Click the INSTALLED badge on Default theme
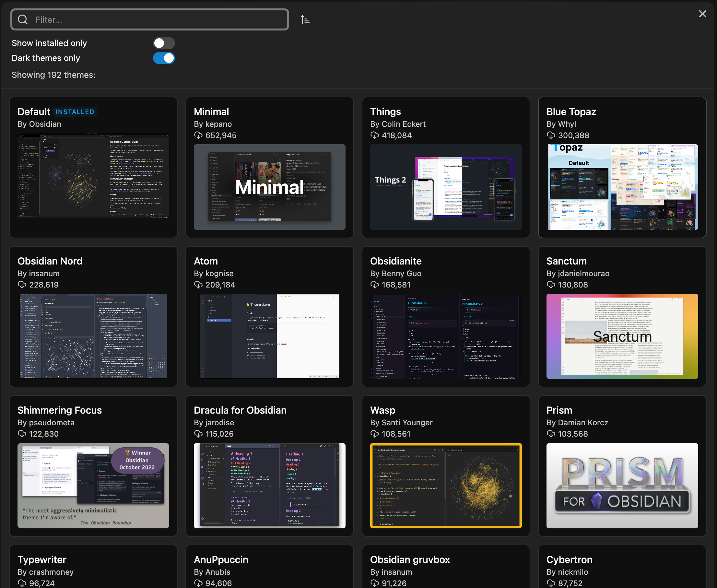 click(x=75, y=112)
